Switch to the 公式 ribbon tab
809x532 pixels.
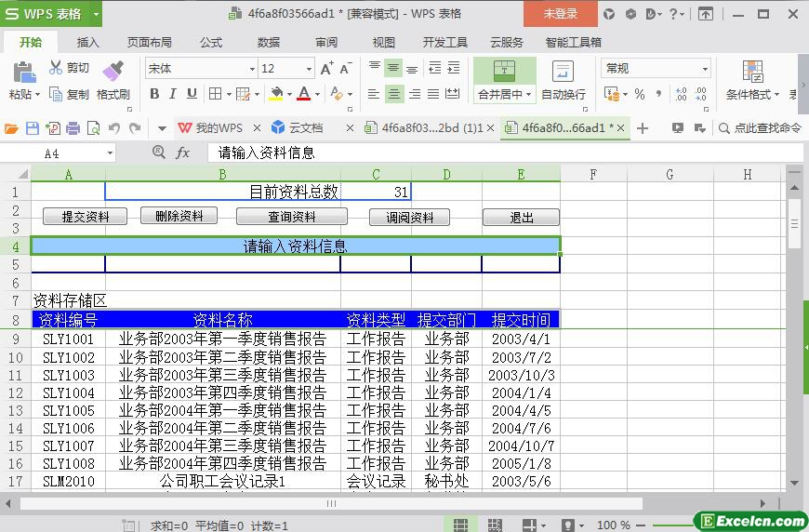pos(211,42)
